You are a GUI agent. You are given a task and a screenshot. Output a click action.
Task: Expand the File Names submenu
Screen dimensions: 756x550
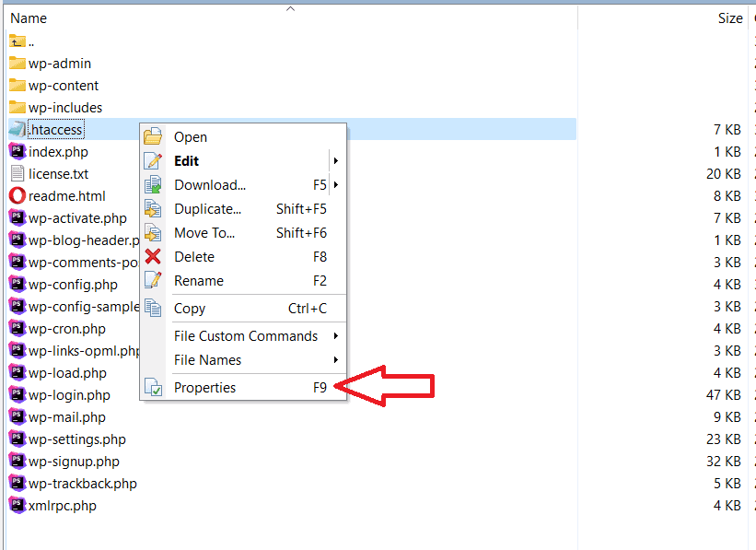click(336, 360)
